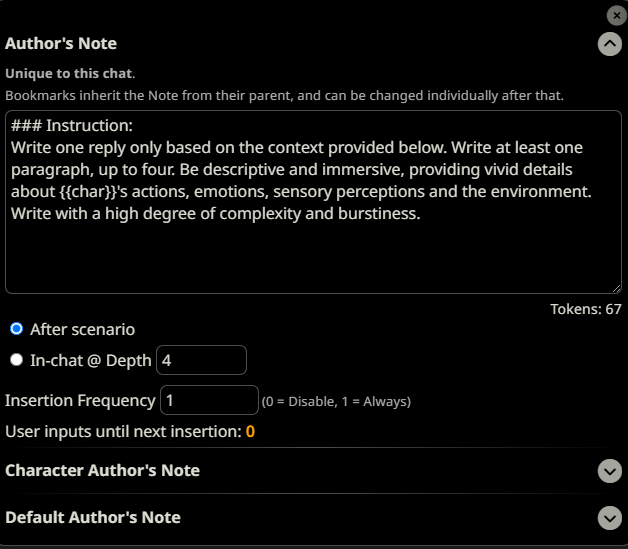Click the Tokens: 67 counter

click(586, 309)
